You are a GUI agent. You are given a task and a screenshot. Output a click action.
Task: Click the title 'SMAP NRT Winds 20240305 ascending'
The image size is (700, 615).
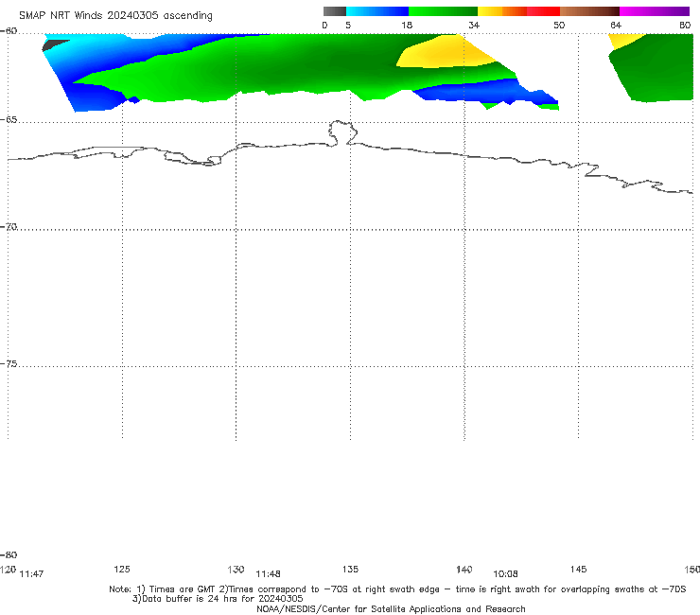(x=115, y=15)
